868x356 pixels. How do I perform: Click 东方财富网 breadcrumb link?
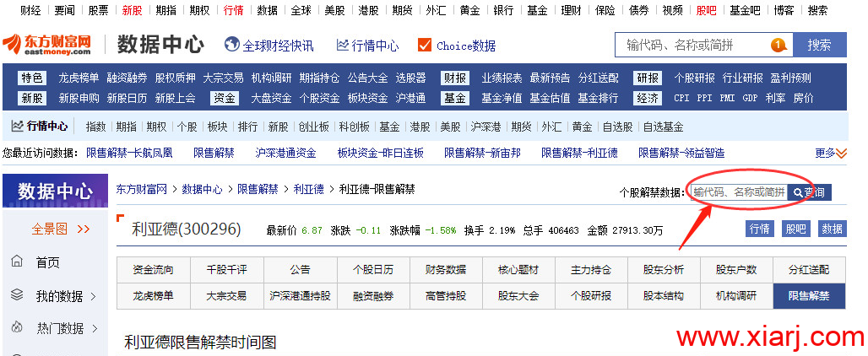[142, 190]
